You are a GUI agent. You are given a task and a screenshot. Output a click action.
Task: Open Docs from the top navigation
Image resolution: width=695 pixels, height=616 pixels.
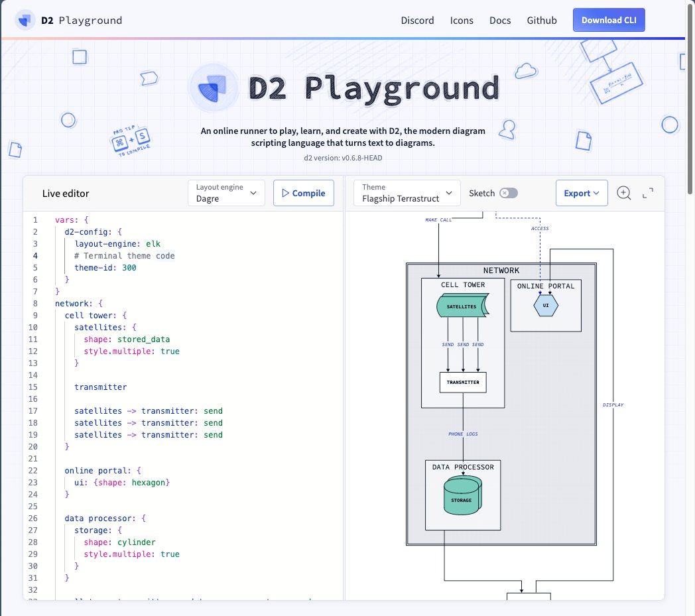[500, 21]
